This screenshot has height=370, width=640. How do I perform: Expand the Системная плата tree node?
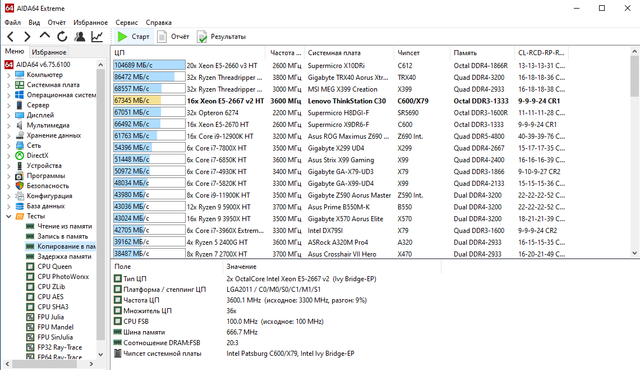point(9,85)
